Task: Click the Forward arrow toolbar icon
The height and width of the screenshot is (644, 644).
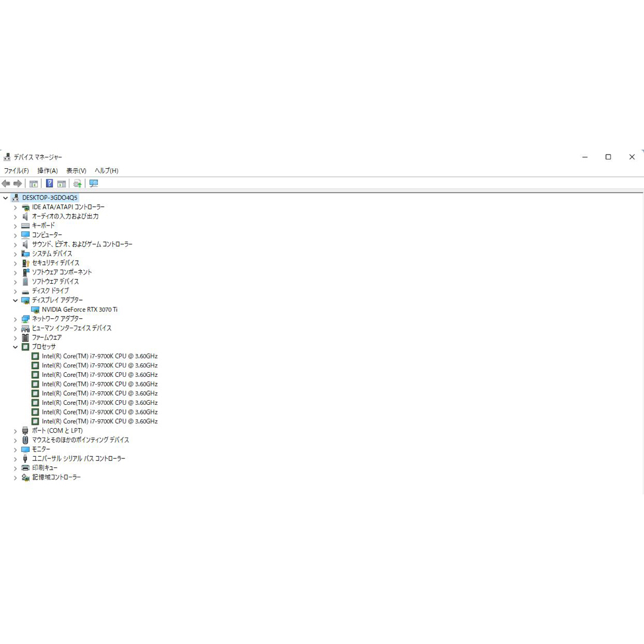Action: coord(18,184)
